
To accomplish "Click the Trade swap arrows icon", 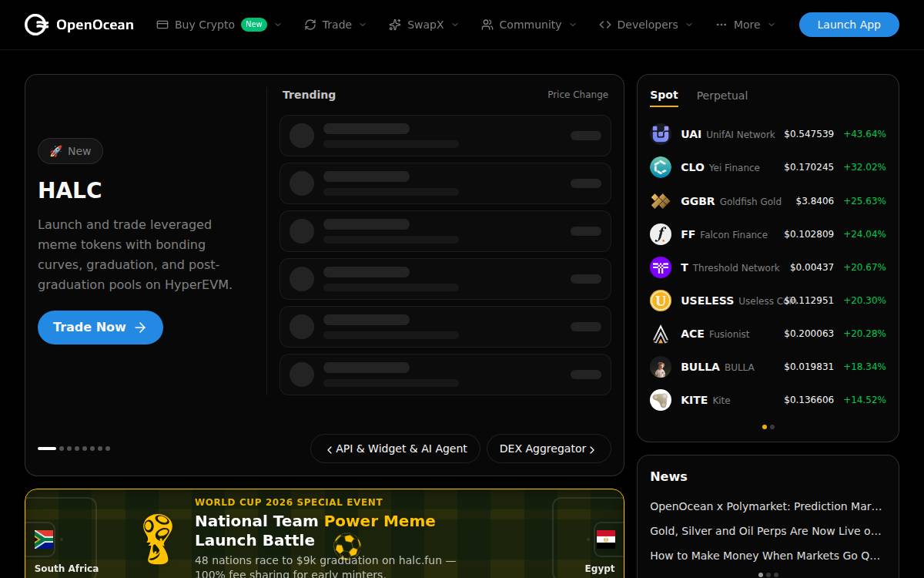I will [310, 25].
